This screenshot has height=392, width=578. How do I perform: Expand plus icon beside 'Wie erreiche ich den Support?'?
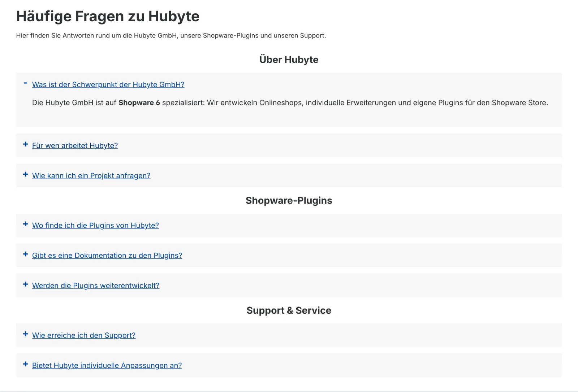[x=25, y=334]
